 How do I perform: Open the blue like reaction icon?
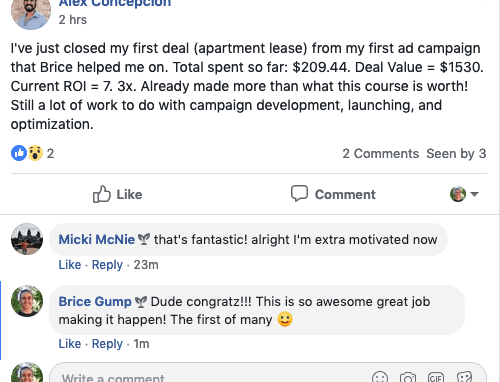pos(19,153)
